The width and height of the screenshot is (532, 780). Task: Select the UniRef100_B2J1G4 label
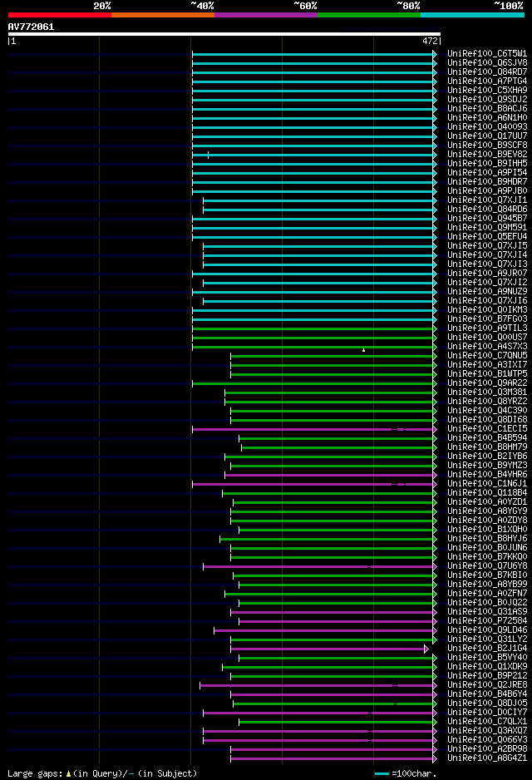[487, 648]
